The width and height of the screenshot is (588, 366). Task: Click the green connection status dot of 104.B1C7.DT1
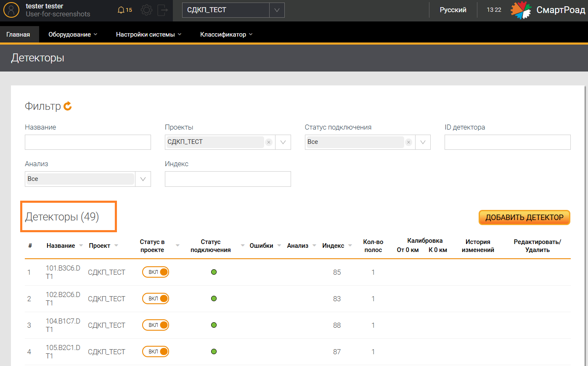pos(214,325)
